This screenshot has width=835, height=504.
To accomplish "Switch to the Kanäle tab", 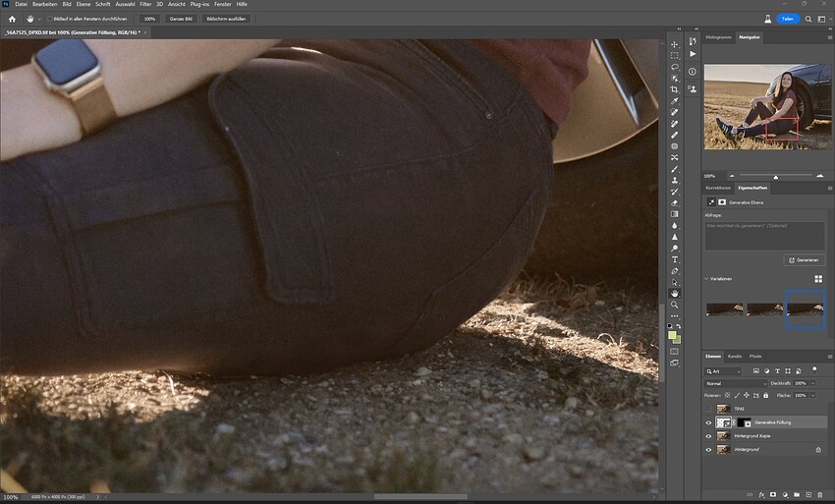I will 734,356.
